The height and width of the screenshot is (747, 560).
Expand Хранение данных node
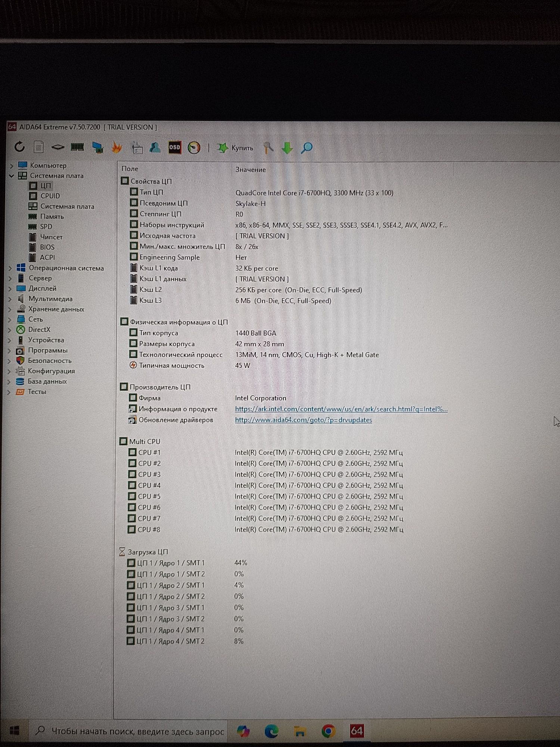(10, 309)
